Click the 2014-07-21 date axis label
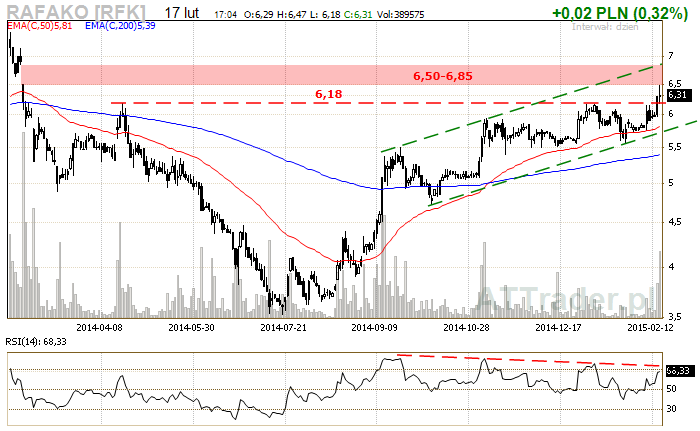The height and width of the screenshot is (431, 700). tap(283, 327)
